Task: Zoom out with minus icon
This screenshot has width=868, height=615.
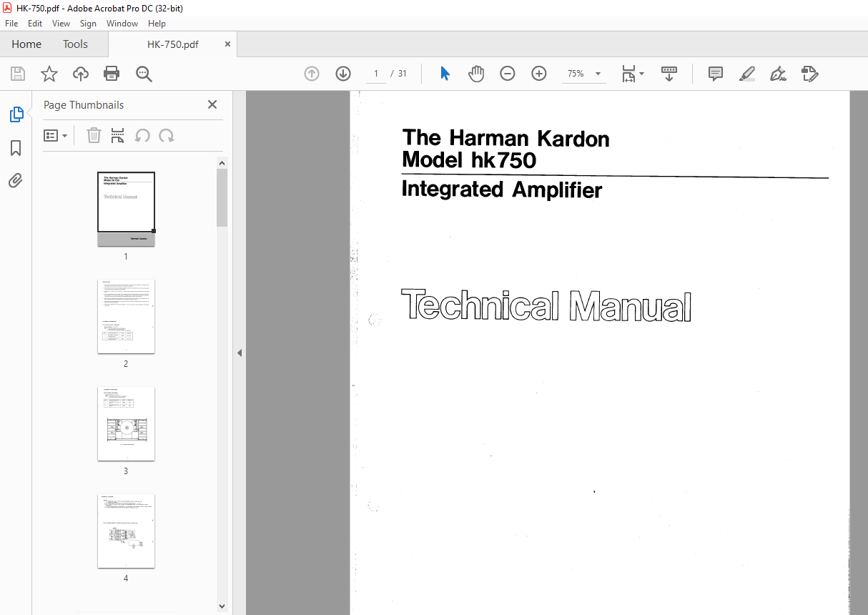Action: pos(508,74)
